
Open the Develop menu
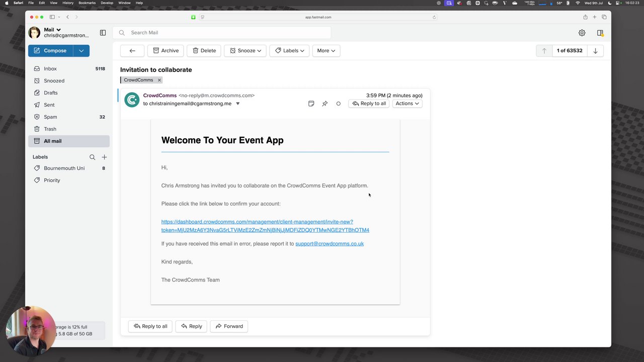coord(107,3)
